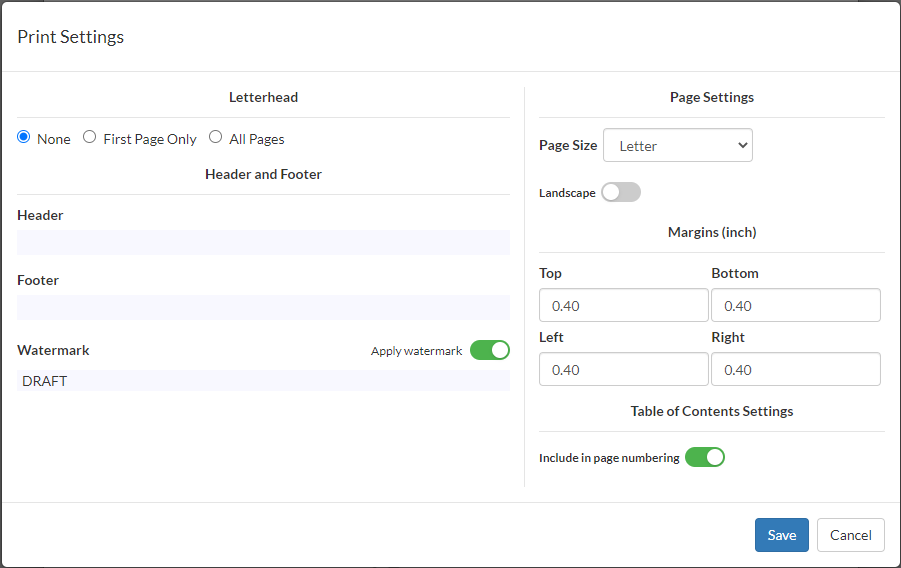Open the Page Size dropdown
The image size is (901, 568).
[x=677, y=145]
